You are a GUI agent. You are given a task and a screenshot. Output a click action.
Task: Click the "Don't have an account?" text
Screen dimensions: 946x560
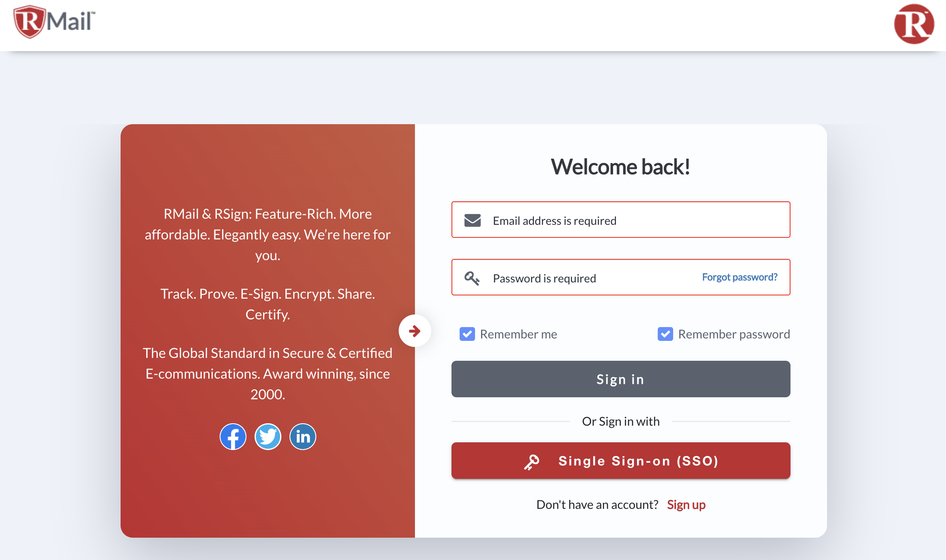(597, 505)
